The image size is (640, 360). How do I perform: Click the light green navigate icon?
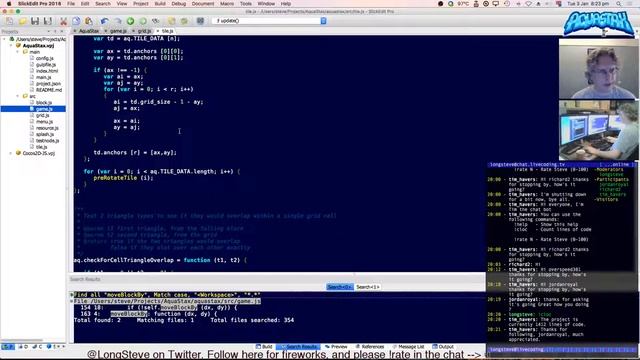143,21
